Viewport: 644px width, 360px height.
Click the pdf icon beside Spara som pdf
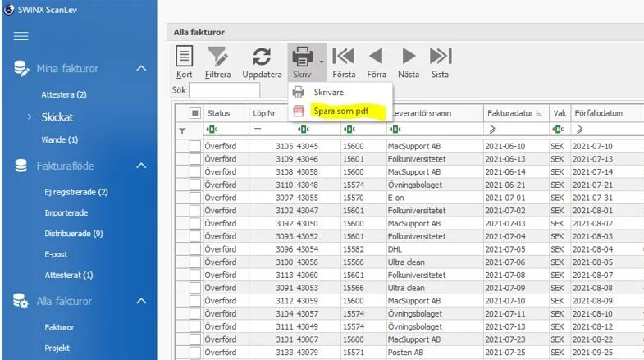(299, 111)
